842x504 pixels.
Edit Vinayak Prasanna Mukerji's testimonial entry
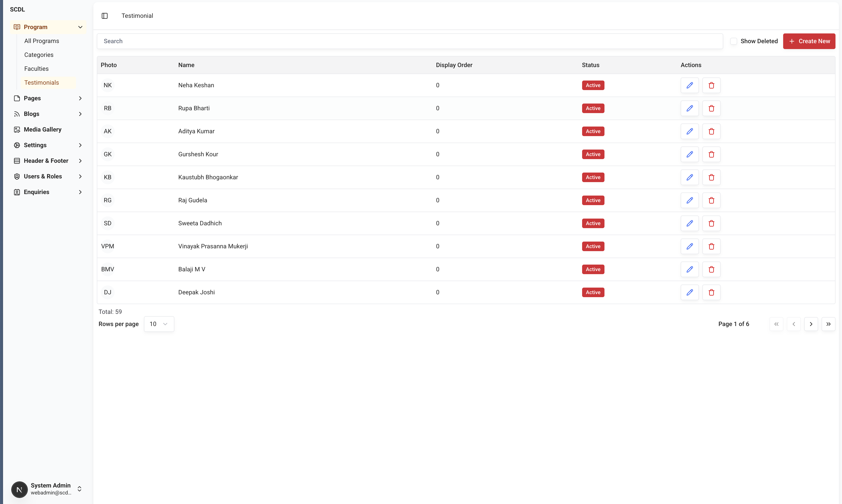(x=690, y=246)
